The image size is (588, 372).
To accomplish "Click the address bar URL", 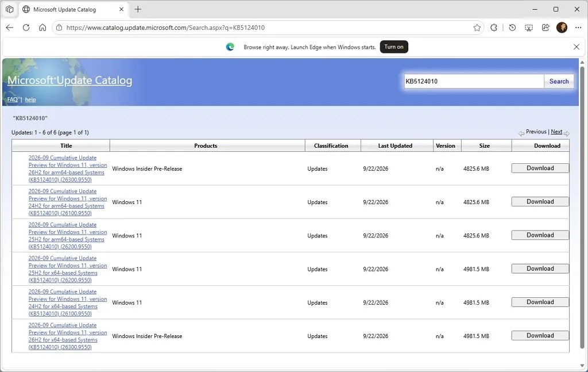I will pos(165,28).
